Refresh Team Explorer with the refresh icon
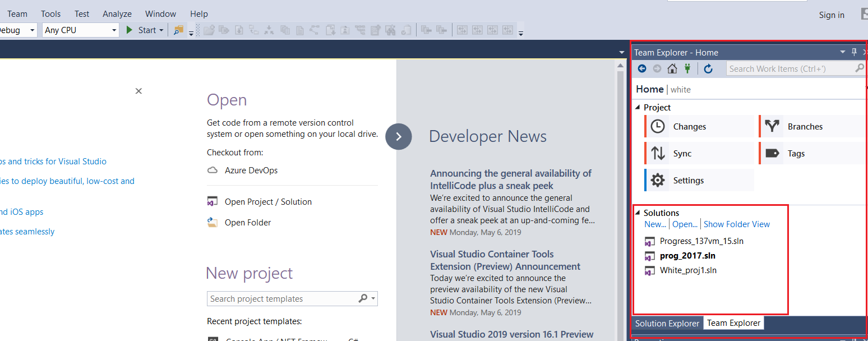 (x=708, y=68)
